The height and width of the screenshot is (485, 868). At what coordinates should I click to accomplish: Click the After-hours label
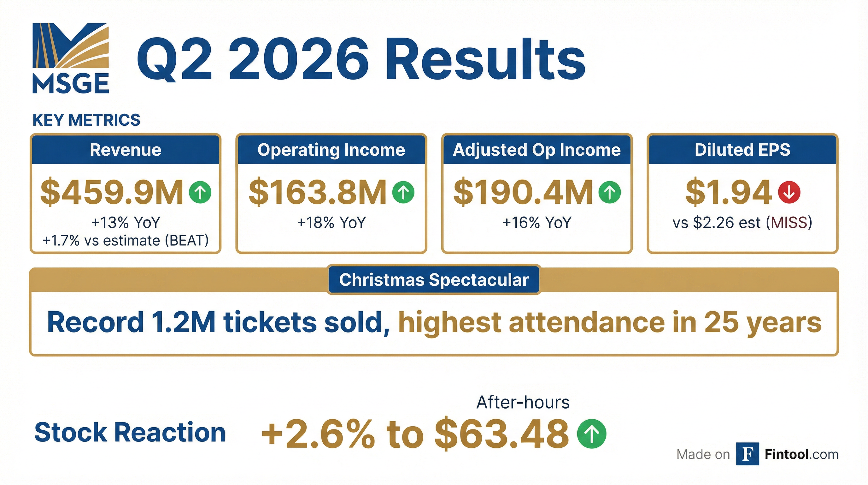coord(523,402)
